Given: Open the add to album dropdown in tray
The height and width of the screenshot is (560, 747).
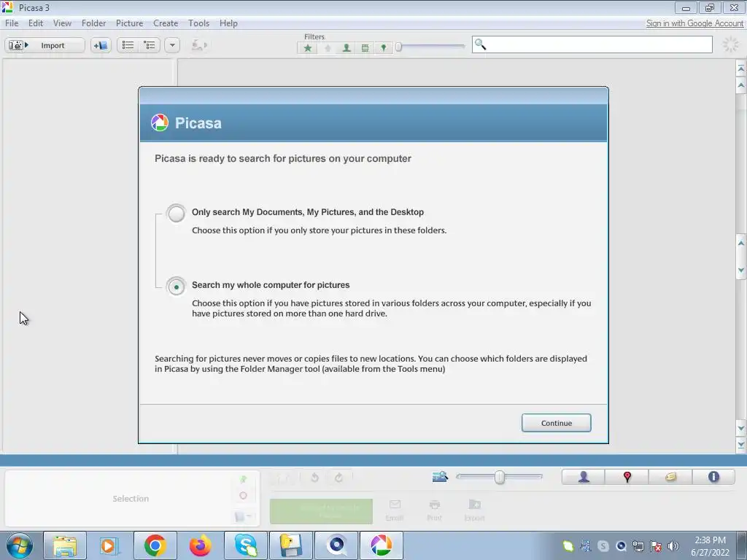Looking at the screenshot, I should [x=244, y=516].
